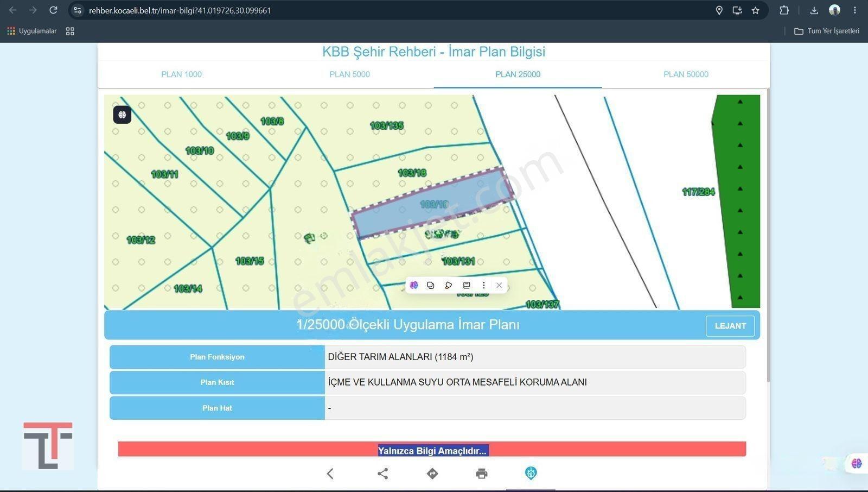
Task: Click the site info icon beside URL
Action: (78, 10)
